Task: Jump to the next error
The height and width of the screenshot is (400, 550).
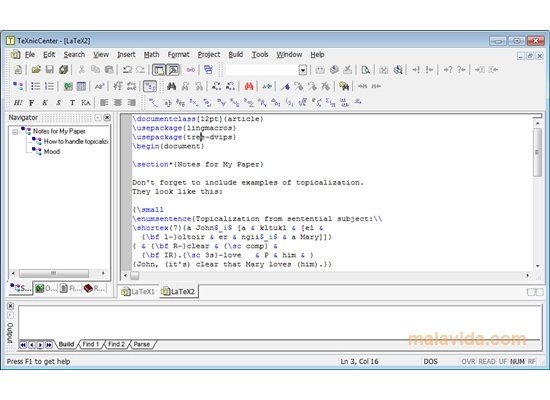Action: pos(416,70)
